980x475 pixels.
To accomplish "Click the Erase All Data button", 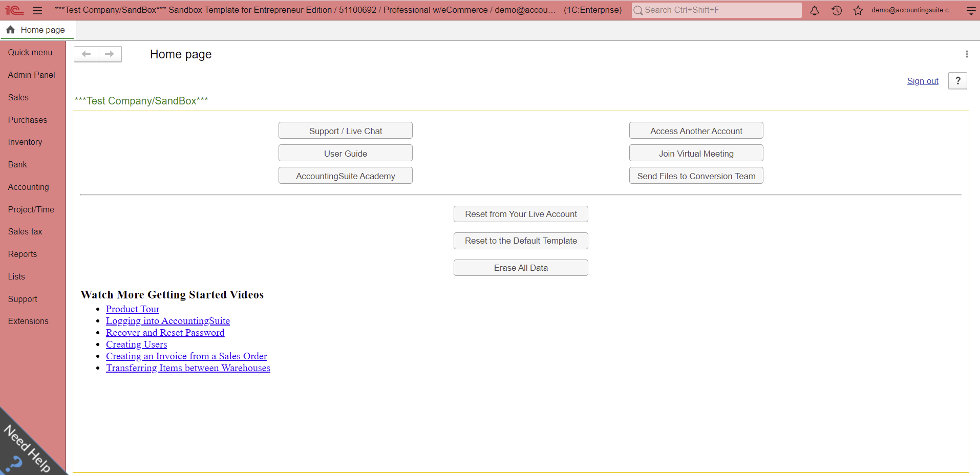I will pos(521,268).
